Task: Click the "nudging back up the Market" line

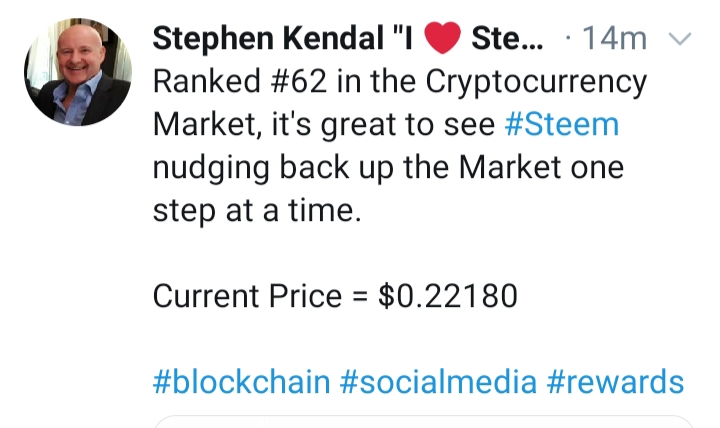Action: point(356,168)
